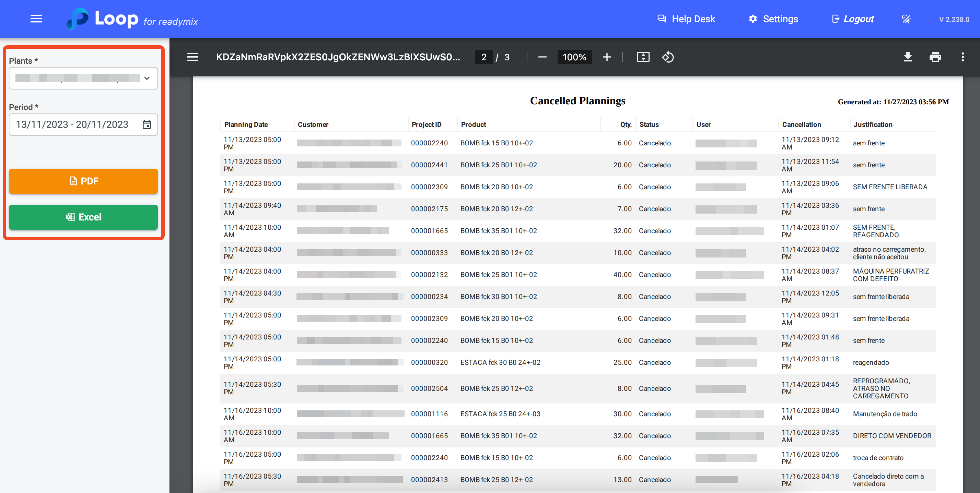Rotate the PDF counterclockwise

(668, 57)
